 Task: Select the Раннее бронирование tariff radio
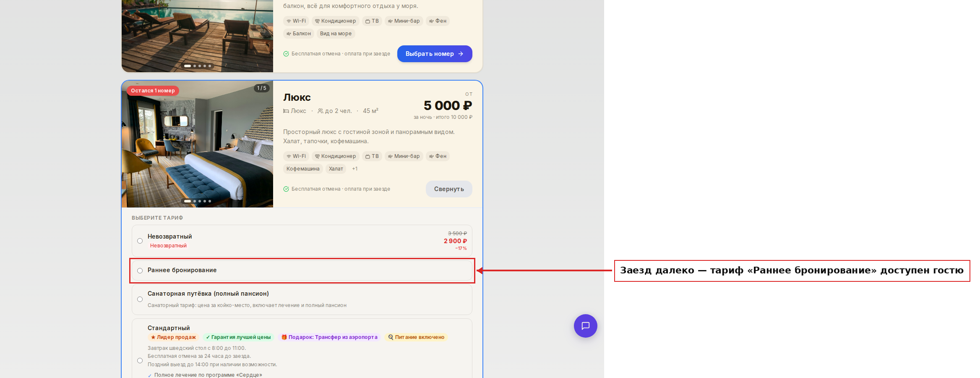140,270
